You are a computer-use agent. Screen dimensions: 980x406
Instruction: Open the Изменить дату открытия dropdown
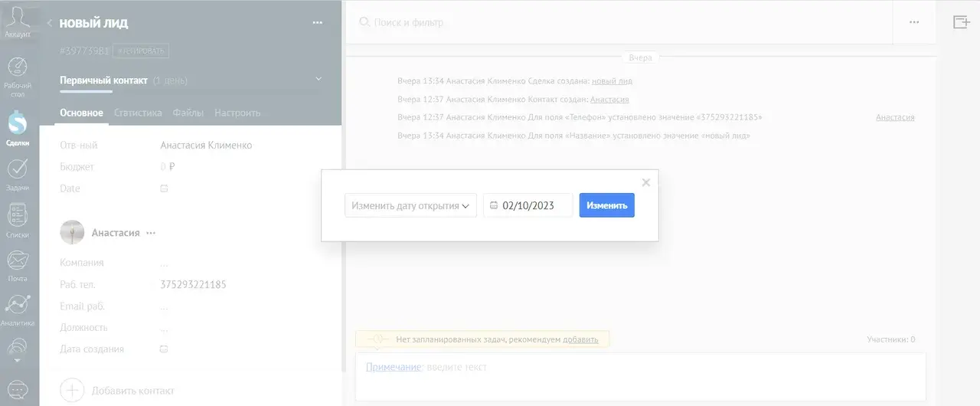point(410,205)
